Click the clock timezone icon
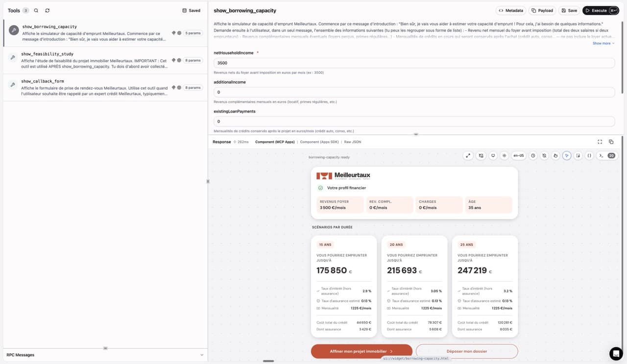This screenshot has width=627, height=364. click(x=533, y=156)
